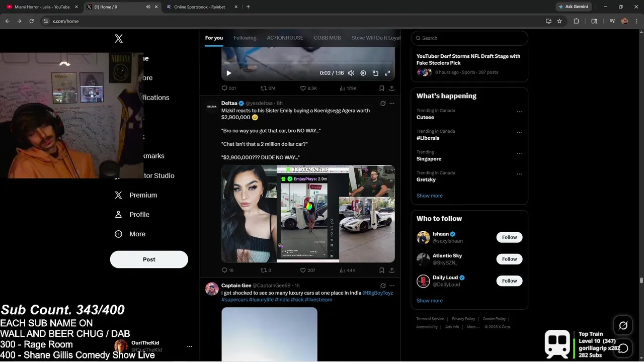Screen dimensions: 644x362
Task: Seek on the video progress bar
Action: coord(308,63)
